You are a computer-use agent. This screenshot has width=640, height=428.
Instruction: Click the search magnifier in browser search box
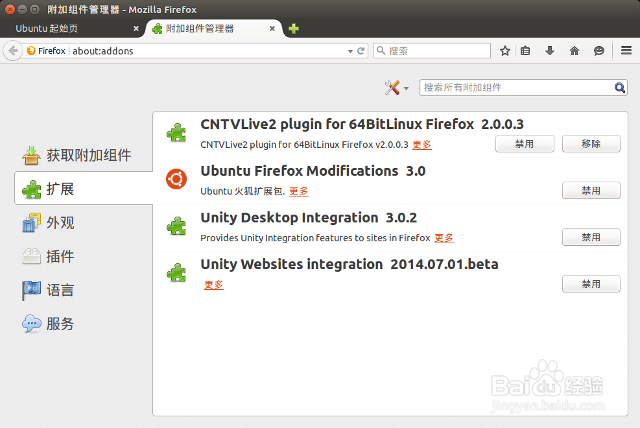[x=381, y=50]
